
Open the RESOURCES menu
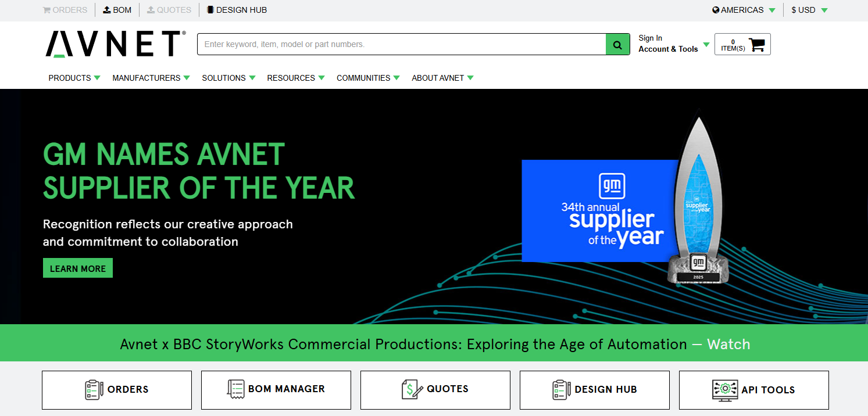click(x=296, y=78)
